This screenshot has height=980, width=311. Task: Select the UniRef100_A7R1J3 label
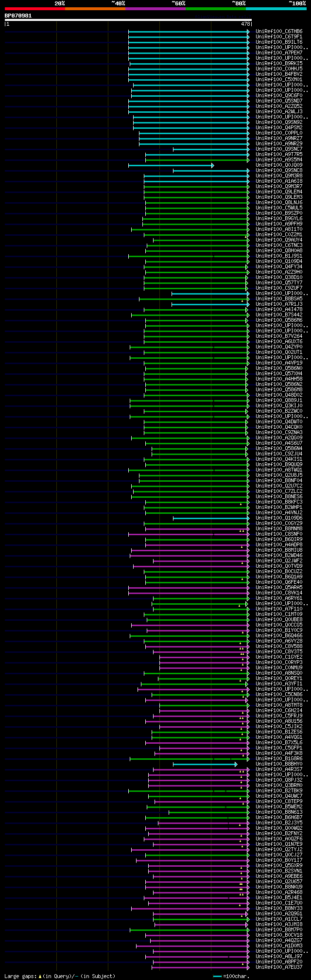pos(279,304)
